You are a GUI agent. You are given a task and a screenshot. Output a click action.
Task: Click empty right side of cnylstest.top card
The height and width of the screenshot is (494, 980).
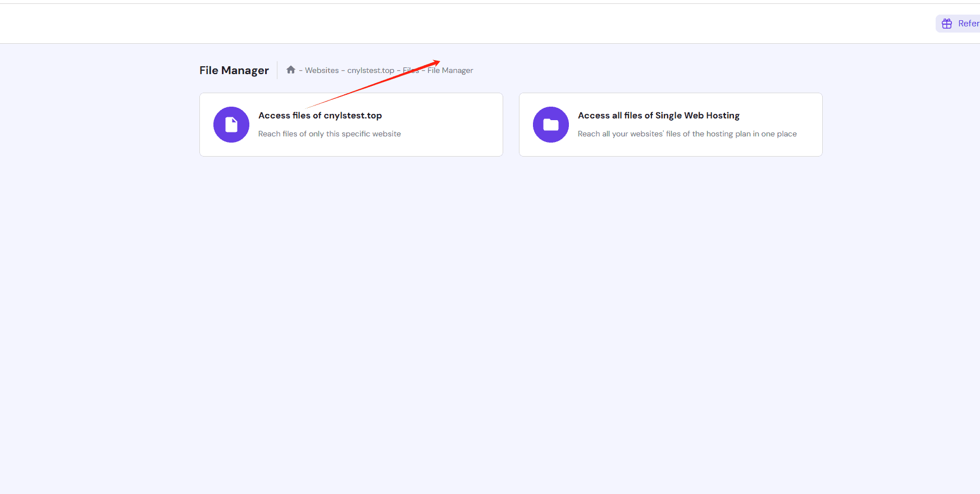pyautogui.click(x=455, y=125)
